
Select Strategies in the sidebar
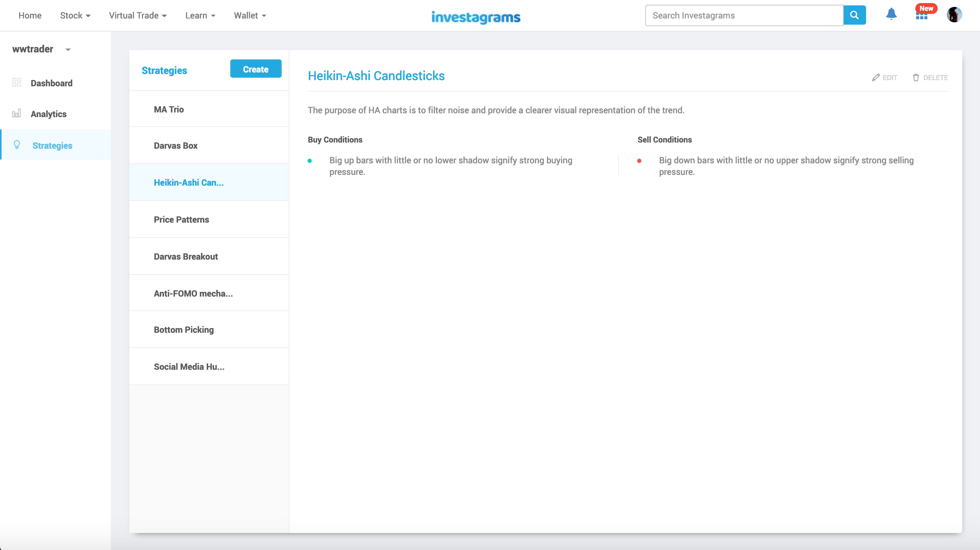coord(55,145)
